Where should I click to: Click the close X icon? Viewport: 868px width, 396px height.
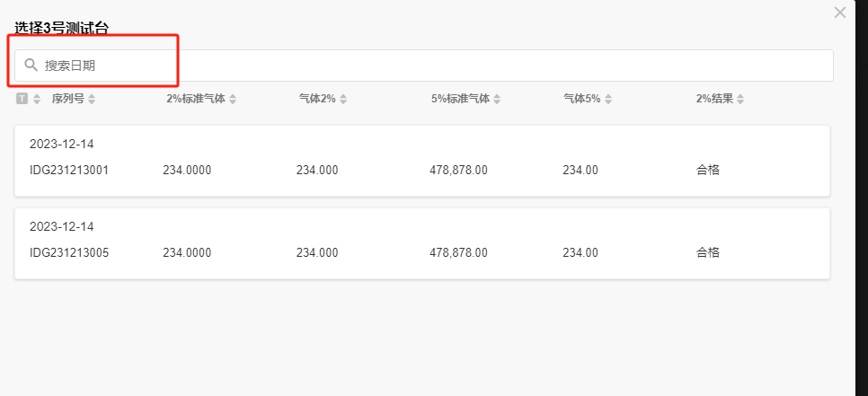click(840, 13)
